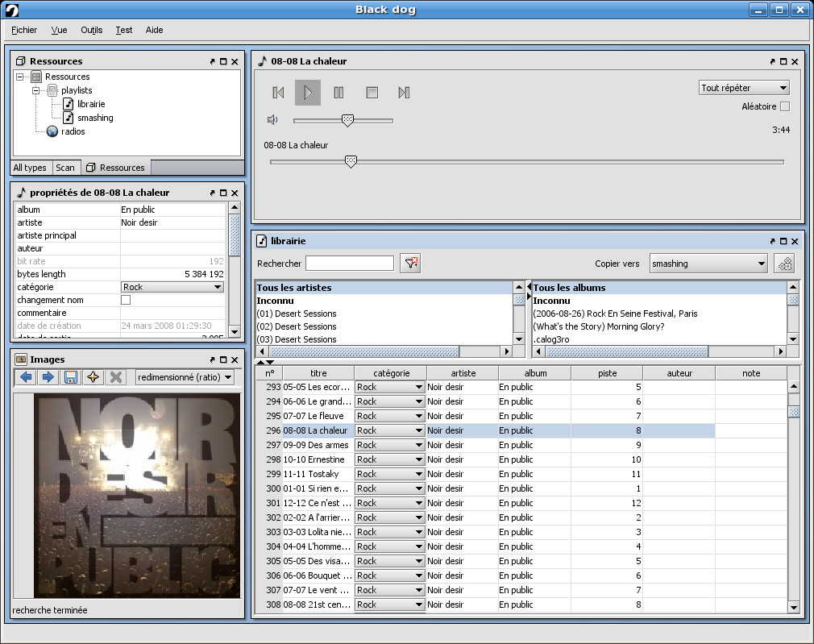The height and width of the screenshot is (644, 814).
Task: Toggle the Aléatoire checkbox
Action: click(x=785, y=106)
